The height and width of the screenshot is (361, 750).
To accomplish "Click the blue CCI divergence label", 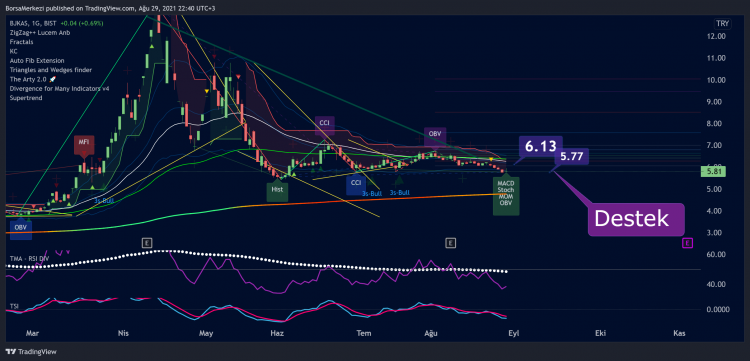I will tap(356, 184).
